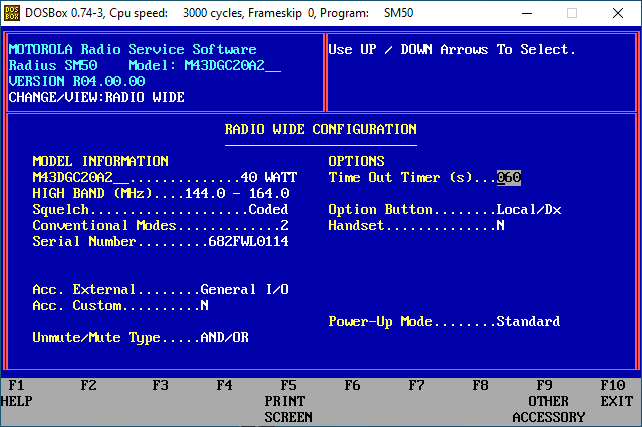Select the Time Out Timer field 060

tap(509, 178)
